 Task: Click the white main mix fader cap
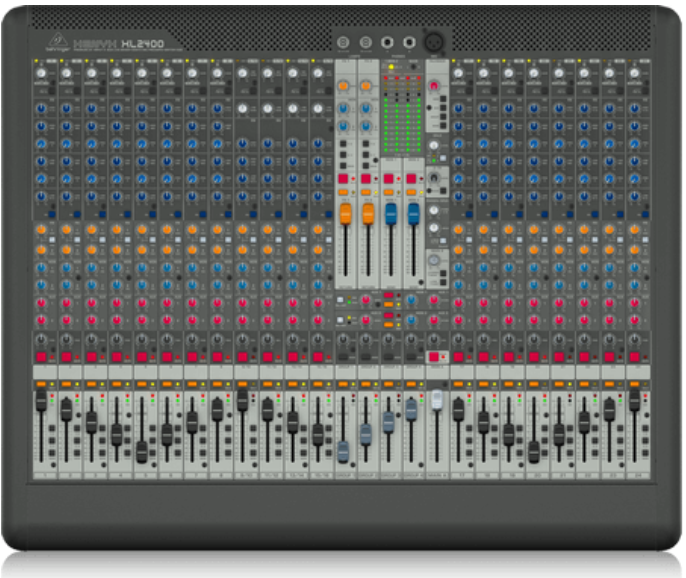(436, 400)
